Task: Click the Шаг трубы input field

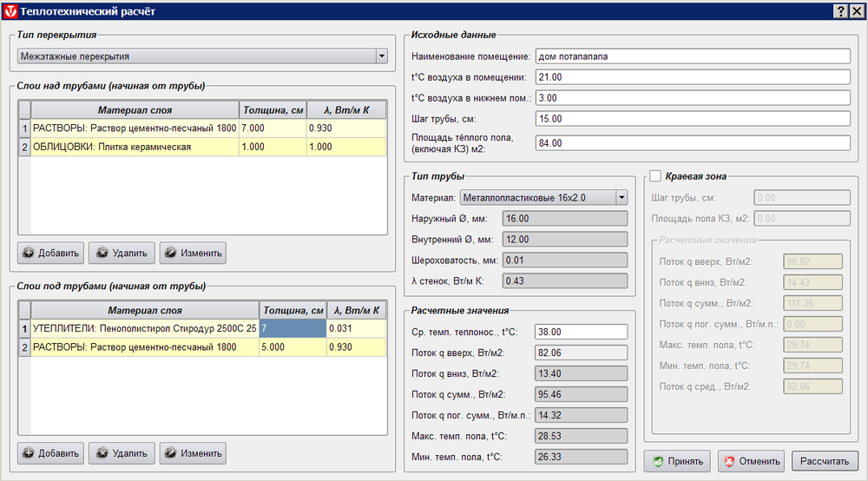Action: pos(693,119)
